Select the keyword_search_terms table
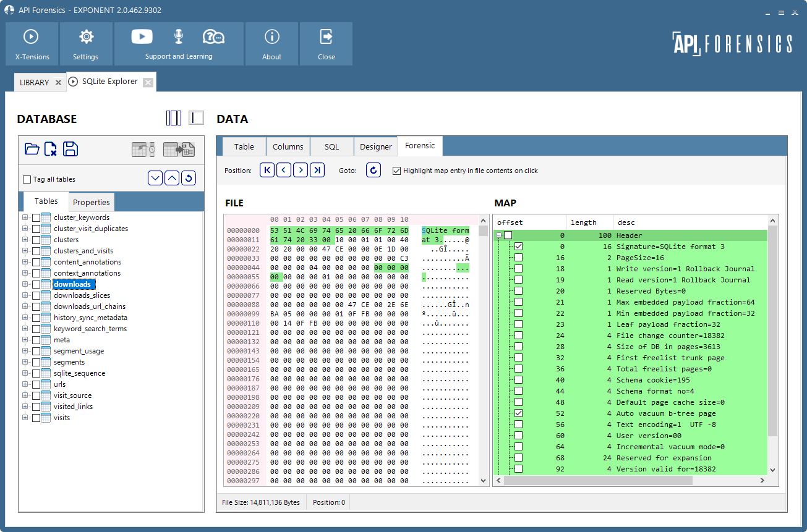The height and width of the screenshot is (532, 807). coord(90,329)
